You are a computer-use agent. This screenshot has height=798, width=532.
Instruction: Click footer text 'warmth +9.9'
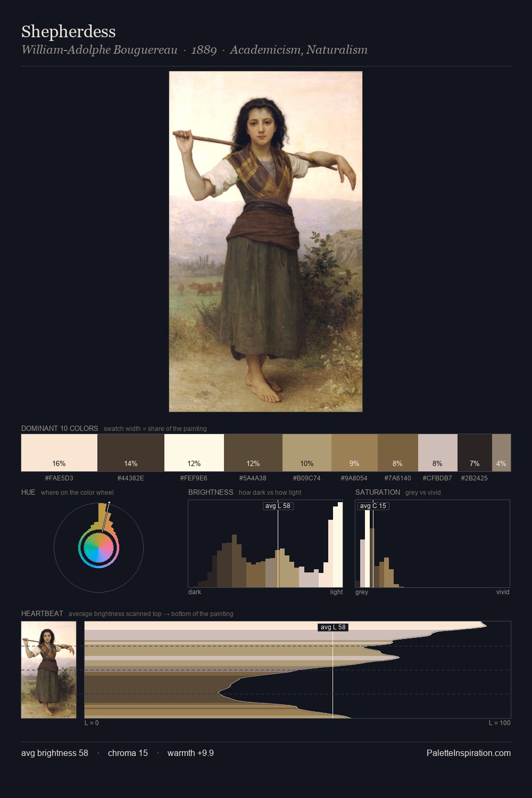click(x=190, y=753)
